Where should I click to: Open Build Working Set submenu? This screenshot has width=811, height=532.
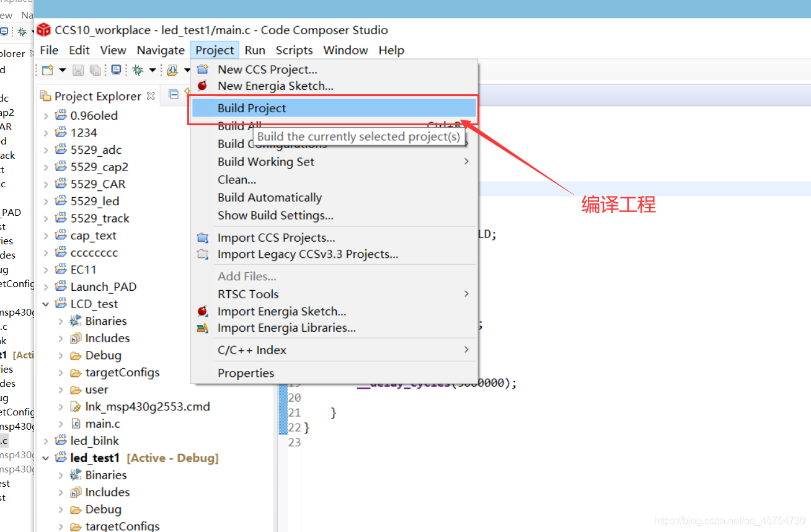tap(334, 162)
